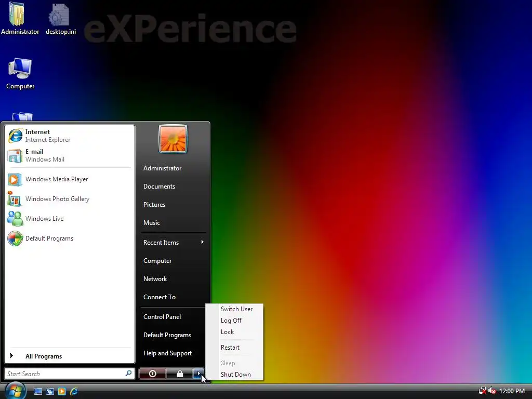
Task: Open Default Programs in the pinned list
Action: point(69,238)
